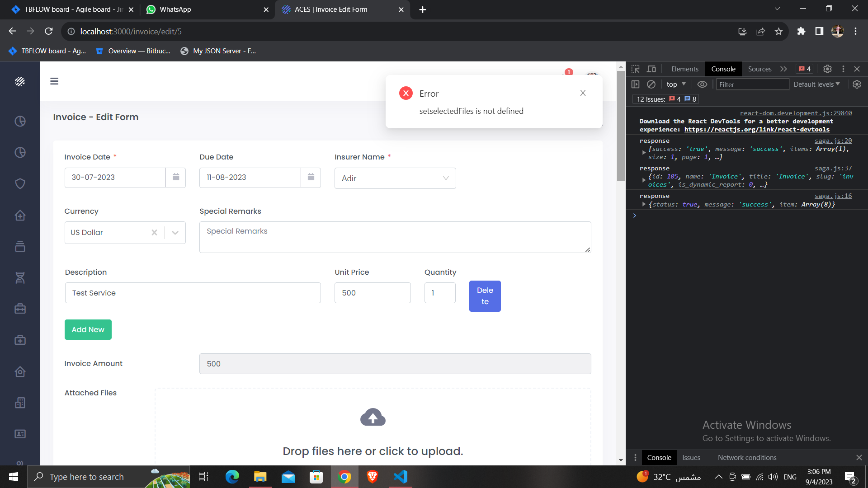Open the saga.js:37 source link
This screenshot has height=488, width=868.
(833, 168)
